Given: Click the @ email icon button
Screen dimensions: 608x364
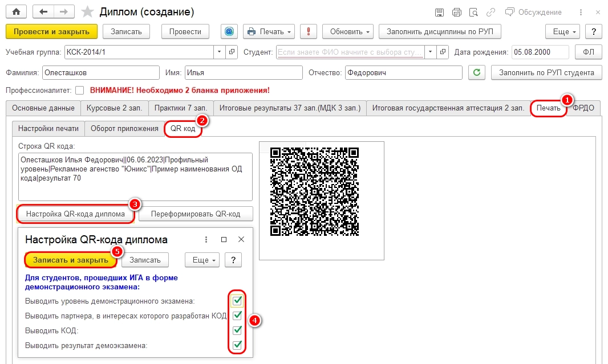Looking at the screenshot, I should pyautogui.click(x=229, y=31).
